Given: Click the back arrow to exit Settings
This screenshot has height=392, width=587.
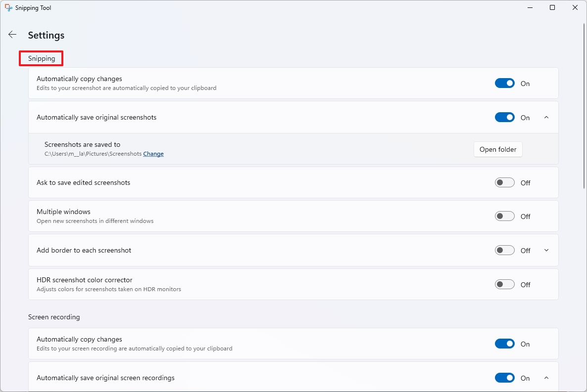Looking at the screenshot, I should [x=12, y=35].
